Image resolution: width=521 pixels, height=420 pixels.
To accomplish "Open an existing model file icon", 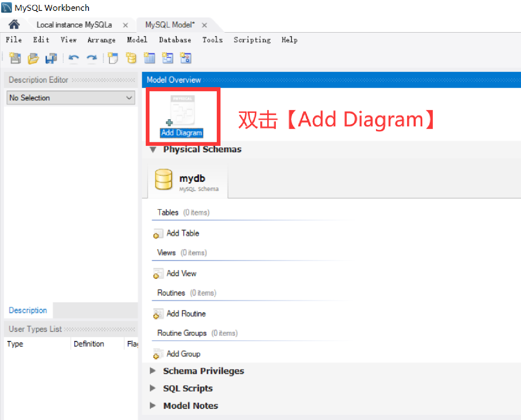I will tap(33, 58).
